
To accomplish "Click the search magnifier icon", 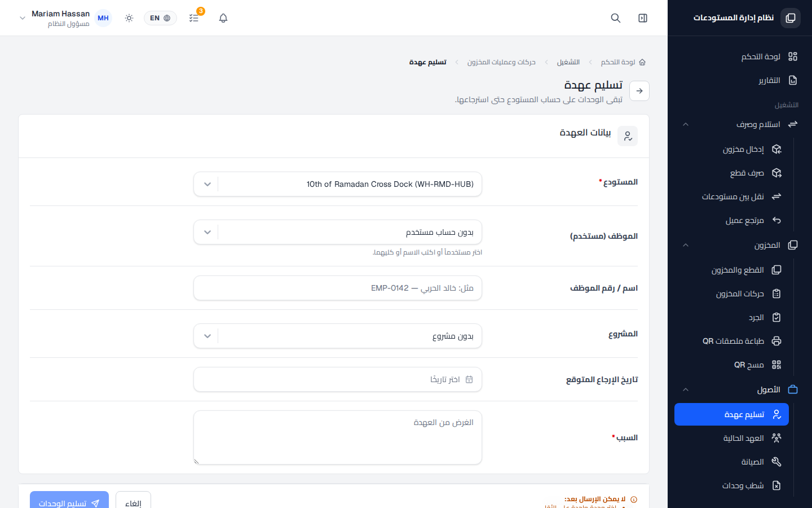I will [616, 18].
